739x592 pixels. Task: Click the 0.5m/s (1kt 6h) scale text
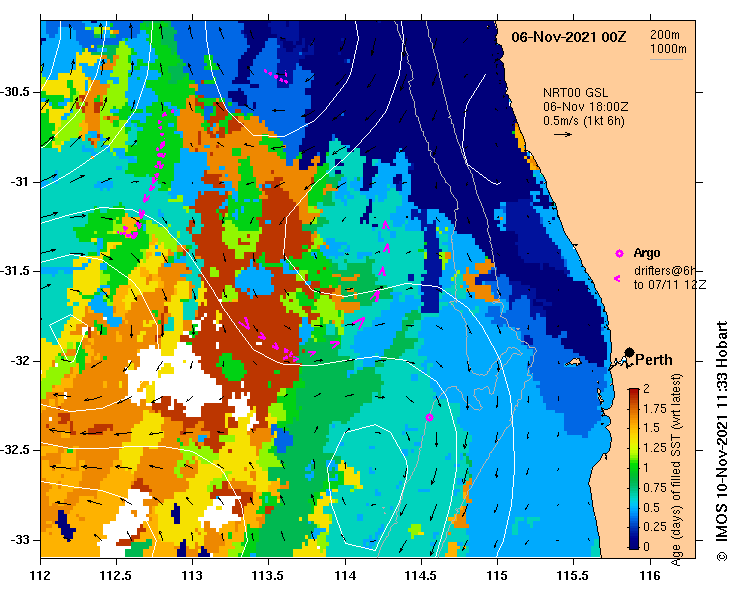coord(584,121)
